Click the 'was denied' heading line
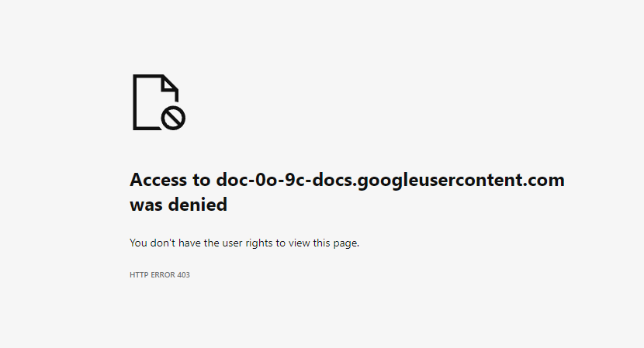644x348 pixels. click(178, 205)
